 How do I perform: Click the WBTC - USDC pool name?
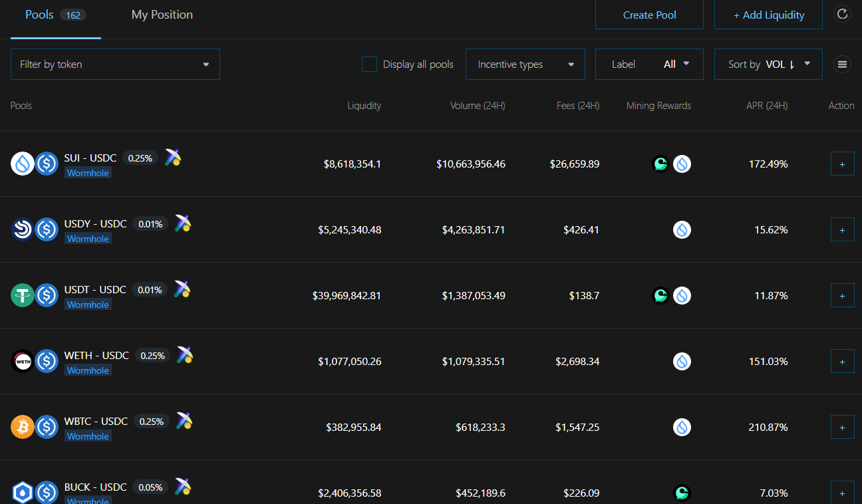point(96,422)
